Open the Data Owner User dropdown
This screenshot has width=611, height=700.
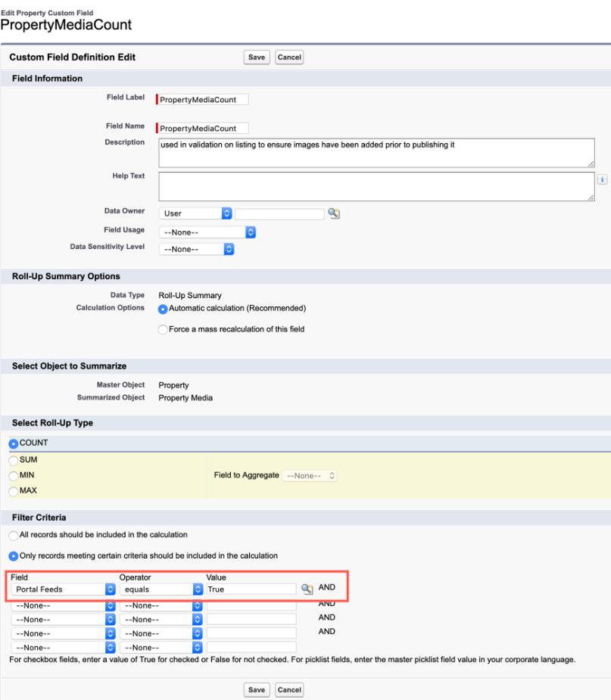click(x=195, y=213)
